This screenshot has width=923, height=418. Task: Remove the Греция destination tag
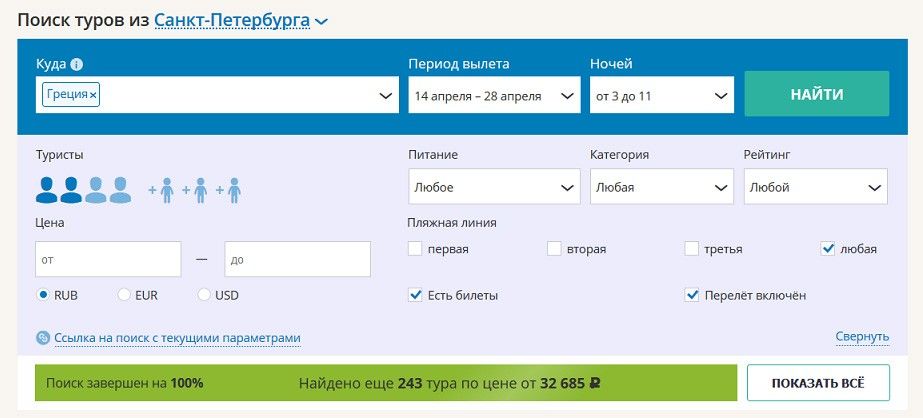click(x=93, y=95)
